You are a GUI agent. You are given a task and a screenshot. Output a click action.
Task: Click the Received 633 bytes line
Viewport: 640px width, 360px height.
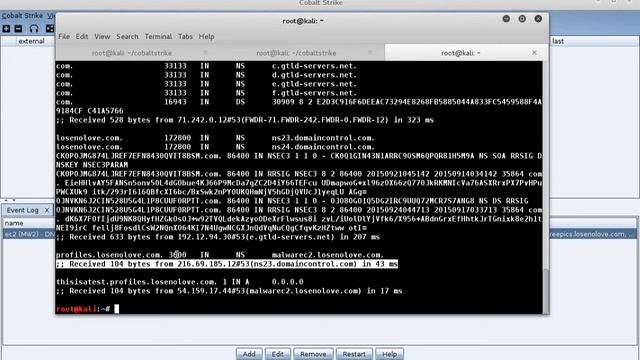[x=218, y=237]
